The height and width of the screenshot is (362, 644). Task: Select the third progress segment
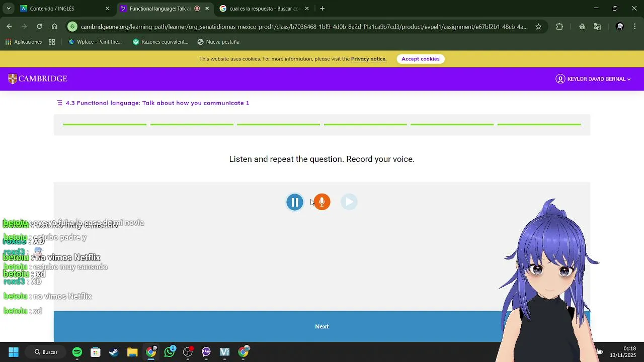point(278,124)
